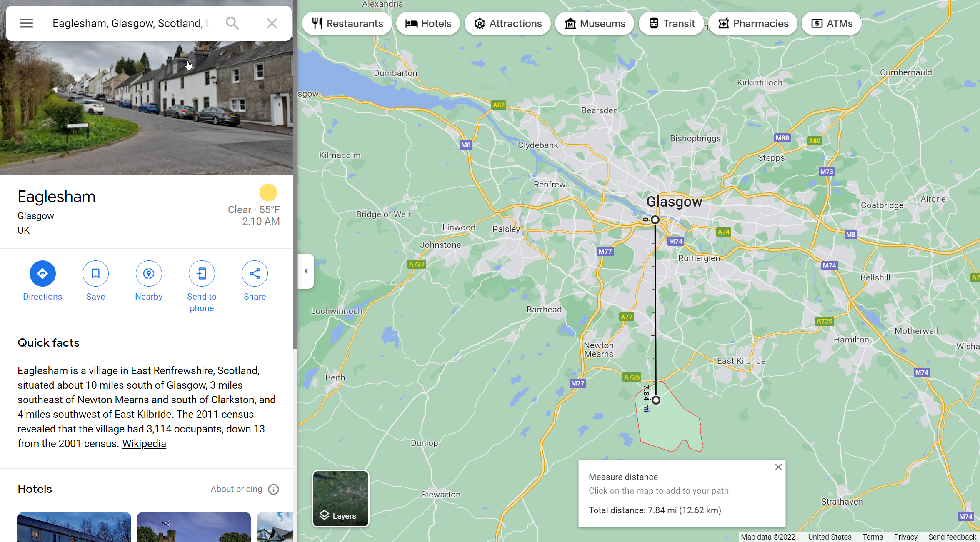Close the Measure distance box
The image size is (980, 542).
pyautogui.click(x=778, y=467)
